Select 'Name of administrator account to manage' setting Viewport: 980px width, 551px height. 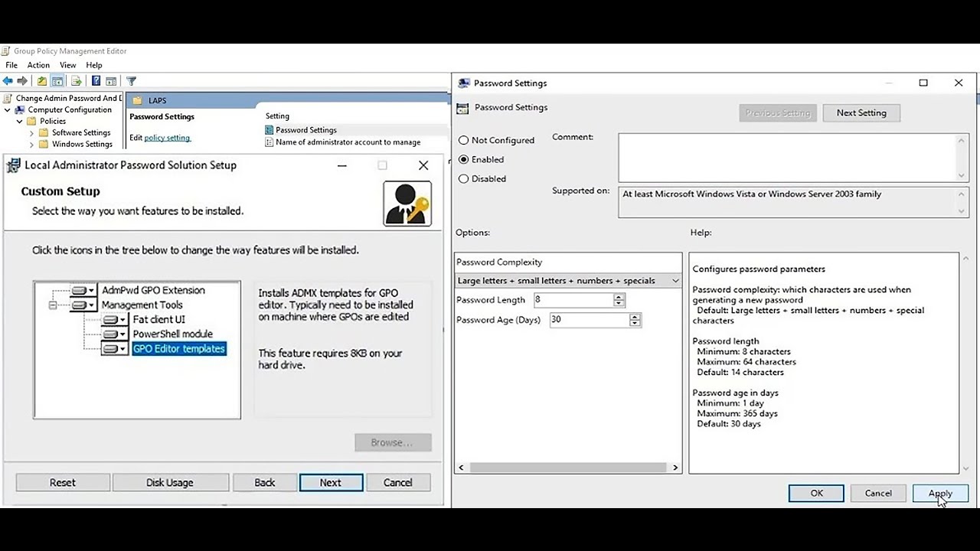[x=348, y=142]
